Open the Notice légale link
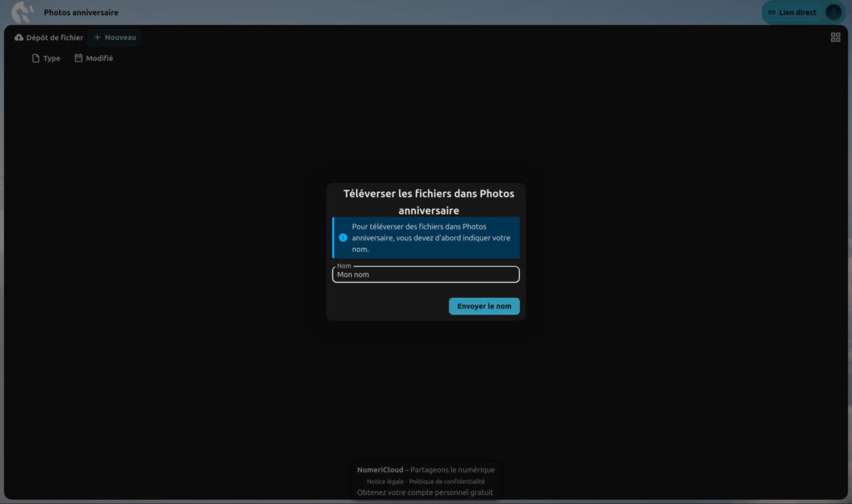Image resolution: width=852 pixels, height=504 pixels. tap(384, 482)
